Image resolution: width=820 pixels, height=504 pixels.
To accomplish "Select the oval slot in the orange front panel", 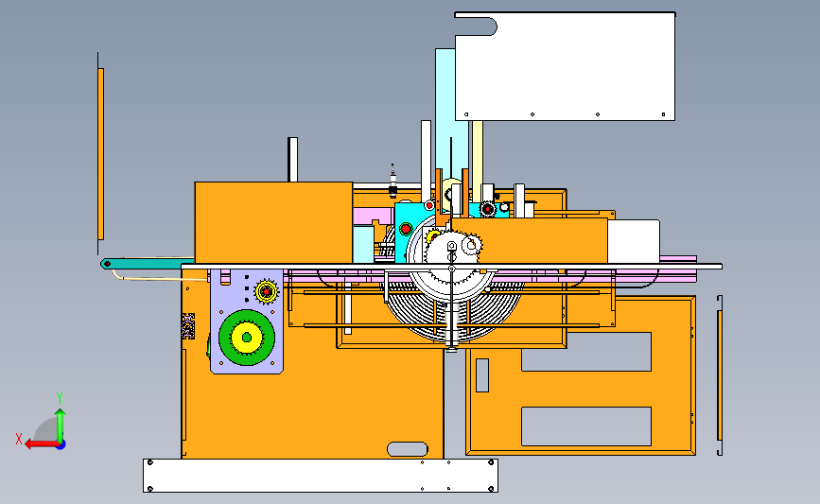I will coord(408,449).
